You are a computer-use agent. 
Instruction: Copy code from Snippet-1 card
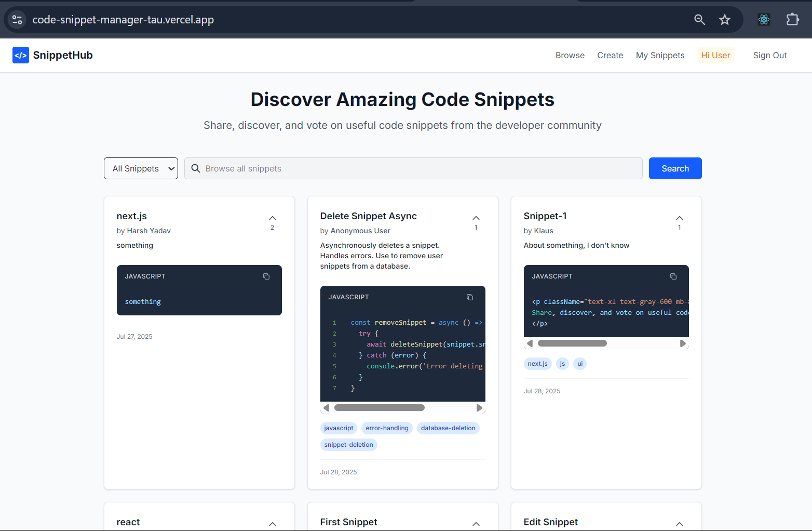pos(673,276)
